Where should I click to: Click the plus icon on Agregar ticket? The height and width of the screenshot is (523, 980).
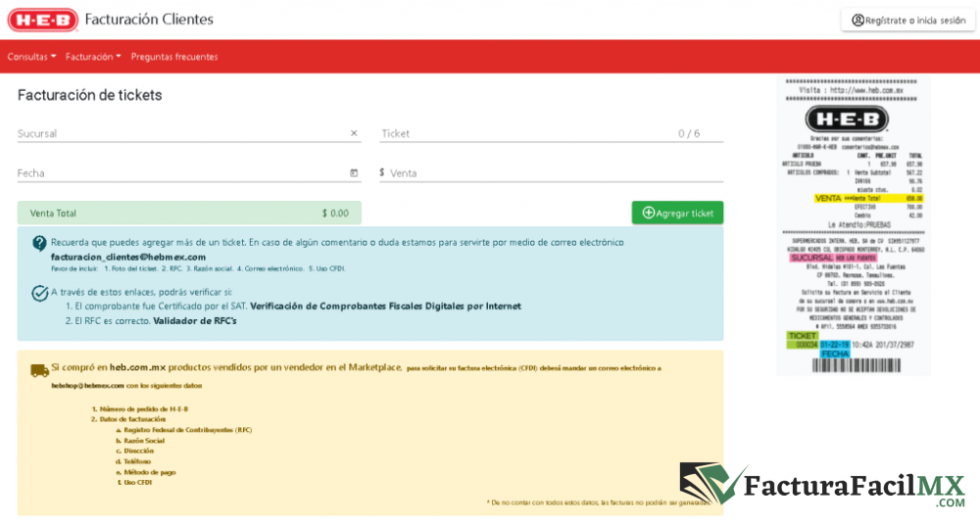[x=649, y=214]
